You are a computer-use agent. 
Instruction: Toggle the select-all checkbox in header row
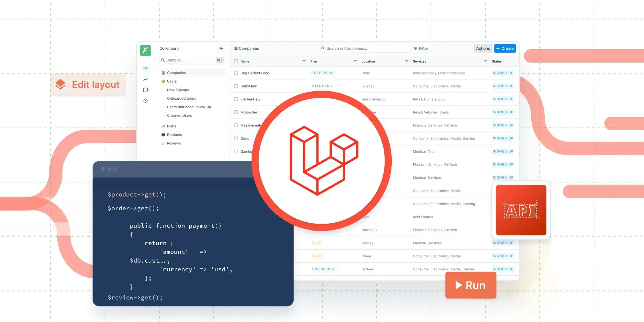[x=236, y=61]
